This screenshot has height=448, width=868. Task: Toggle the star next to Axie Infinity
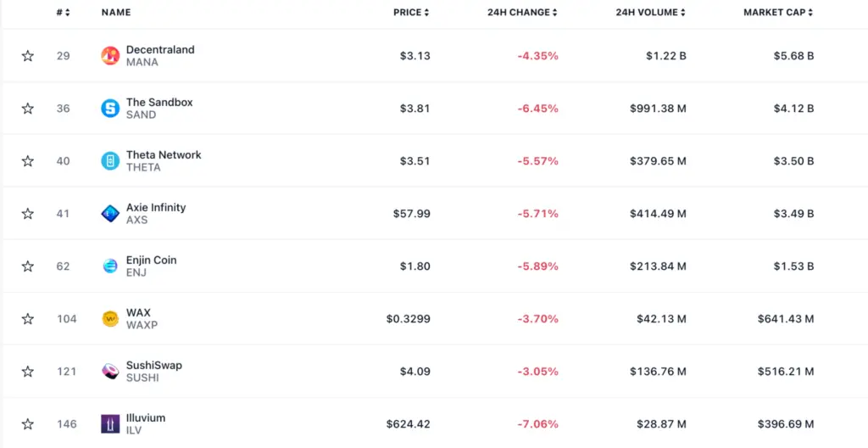pyautogui.click(x=28, y=214)
